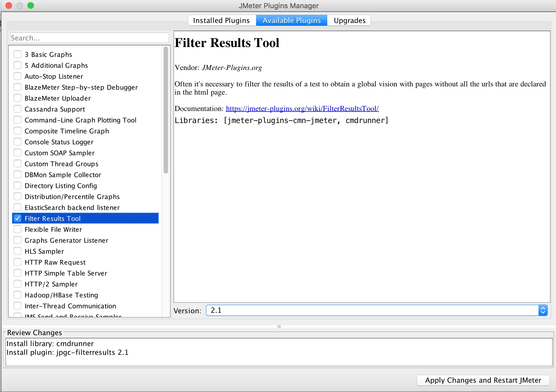Enable the Custom Thread Groups plugin checkbox

coord(18,164)
